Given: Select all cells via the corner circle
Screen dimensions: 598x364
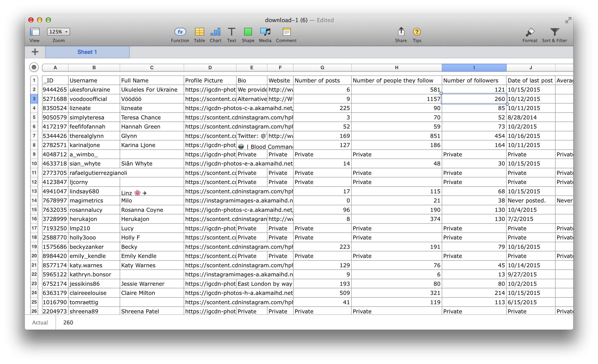Looking at the screenshot, I should 34,67.
